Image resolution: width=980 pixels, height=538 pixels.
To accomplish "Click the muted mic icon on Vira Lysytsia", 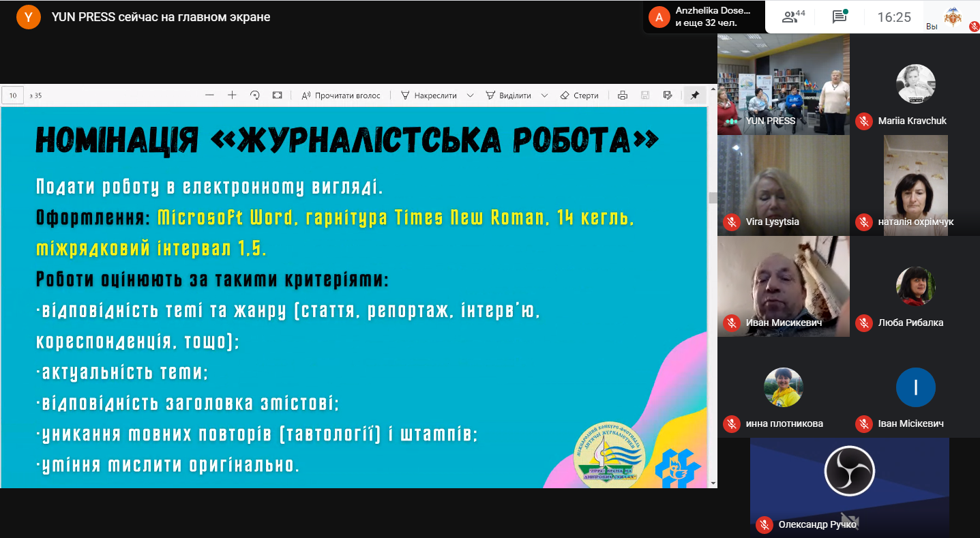I will point(732,222).
